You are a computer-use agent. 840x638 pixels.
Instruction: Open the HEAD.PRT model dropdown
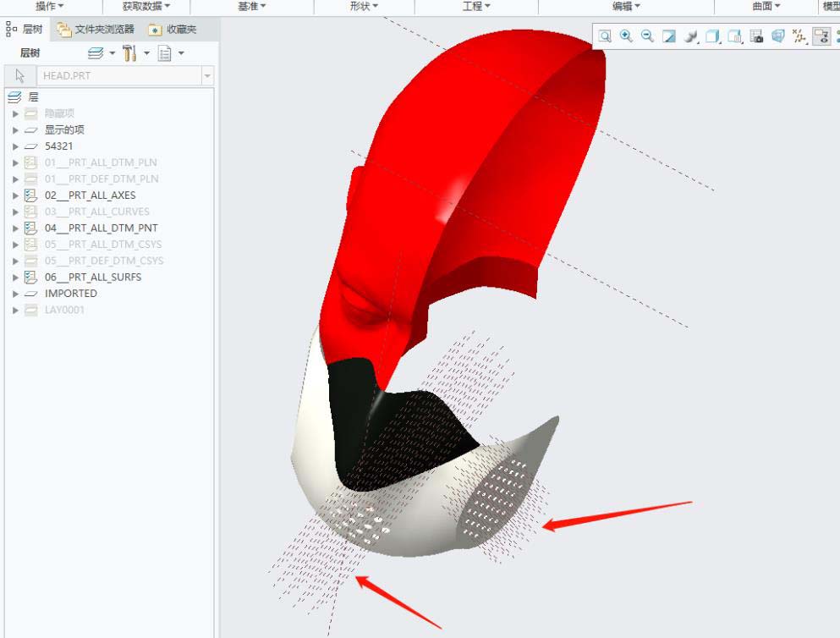coord(207,75)
